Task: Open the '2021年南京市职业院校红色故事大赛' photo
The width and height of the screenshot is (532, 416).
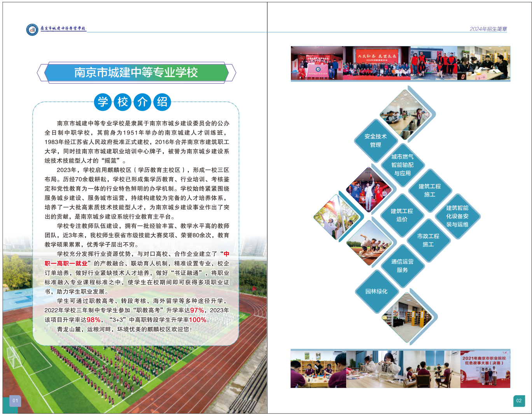Action: point(485,369)
